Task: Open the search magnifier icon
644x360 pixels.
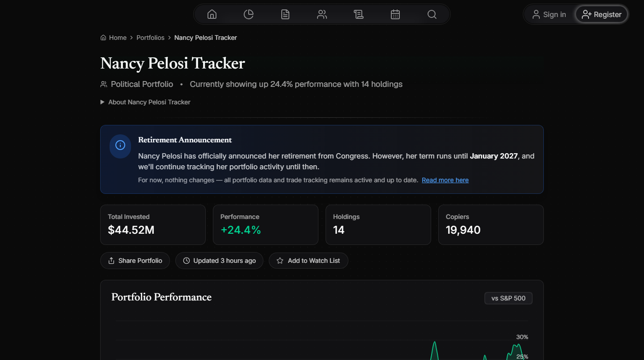Action: pyautogui.click(x=432, y=14)
